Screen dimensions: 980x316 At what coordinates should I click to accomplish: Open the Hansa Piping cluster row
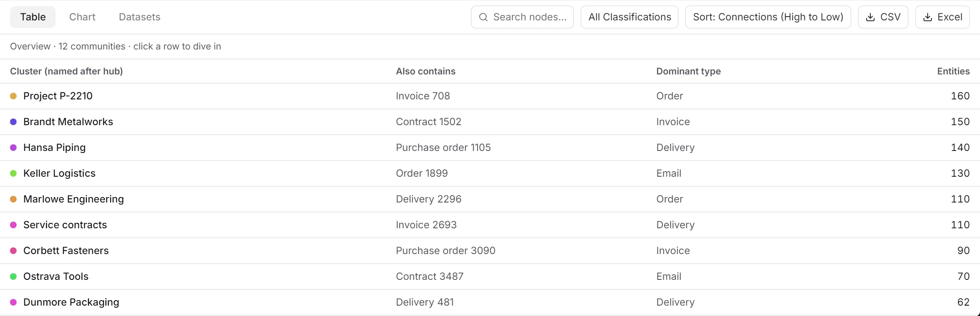point(490,148)
